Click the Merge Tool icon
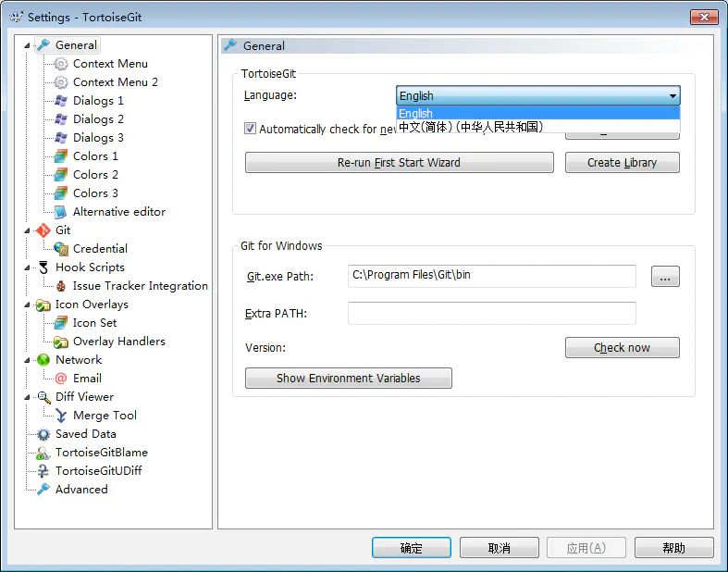Image resolution: width=728 pixels, height=572 pixels. 61,416
